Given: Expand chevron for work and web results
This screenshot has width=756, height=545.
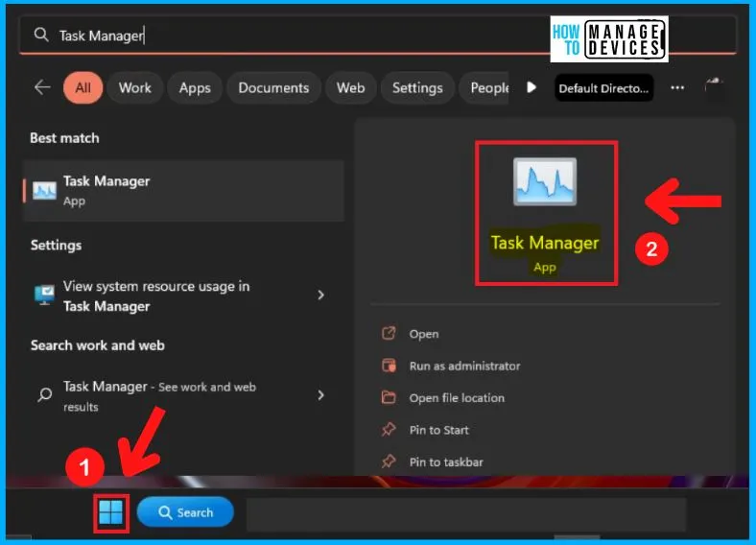Looking at the screenshot, I should 321,395.
